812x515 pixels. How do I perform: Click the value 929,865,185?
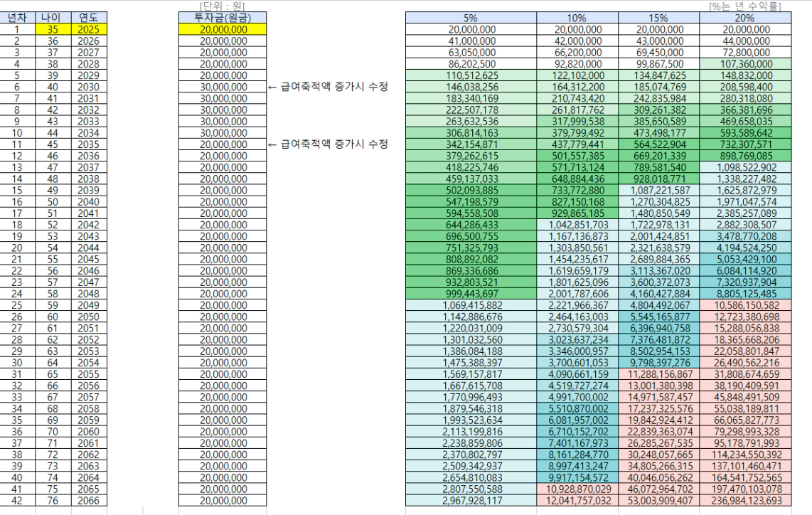(x=577, y=213)
